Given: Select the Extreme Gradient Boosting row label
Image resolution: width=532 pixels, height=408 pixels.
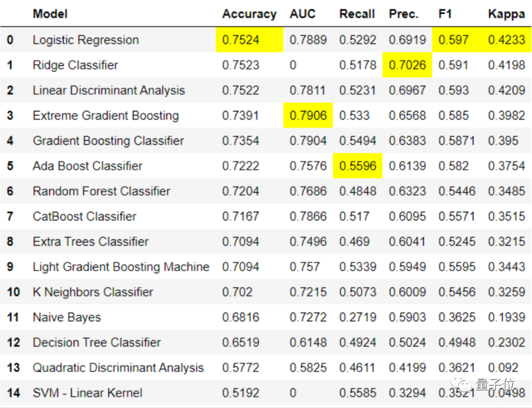Looking at the screenshot, I should coord(106,116).
